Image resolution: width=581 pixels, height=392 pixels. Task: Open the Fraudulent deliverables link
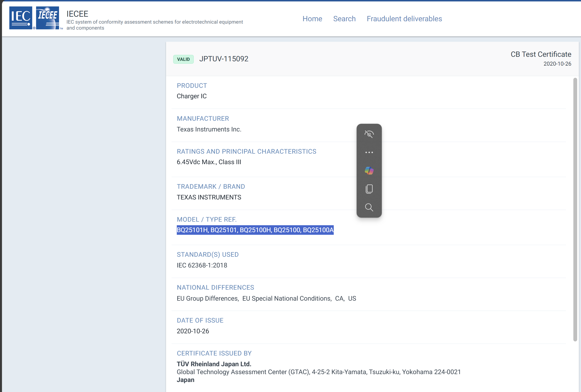(x=404, y=19)
